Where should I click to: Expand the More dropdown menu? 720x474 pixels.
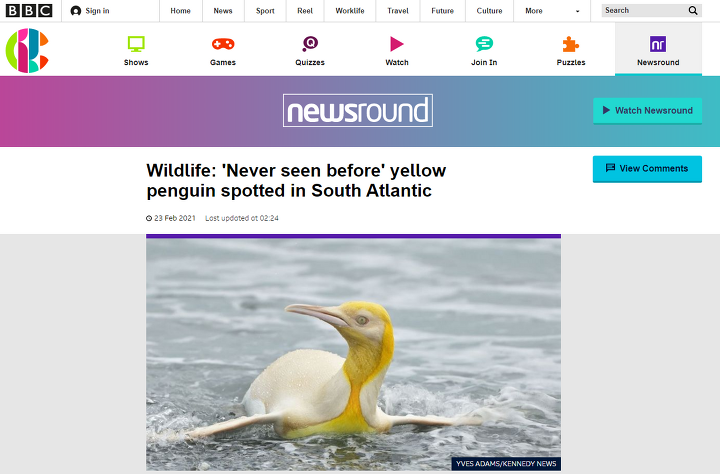[x=552, y=11]
